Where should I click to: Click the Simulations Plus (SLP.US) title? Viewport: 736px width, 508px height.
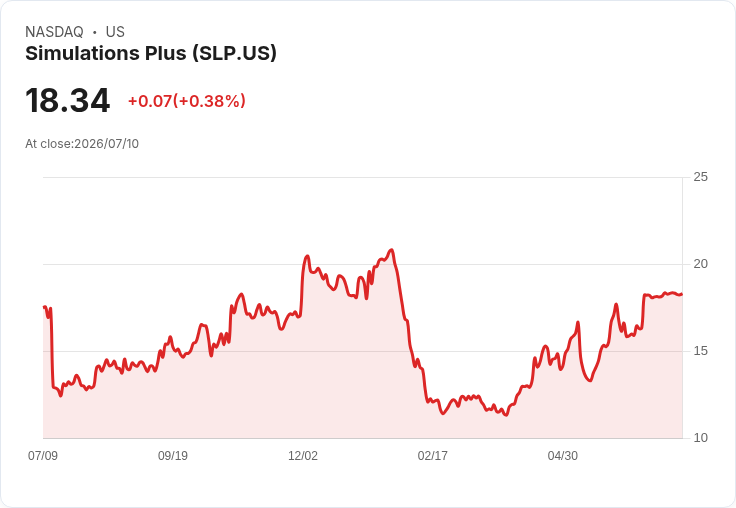tap(151, 54)
